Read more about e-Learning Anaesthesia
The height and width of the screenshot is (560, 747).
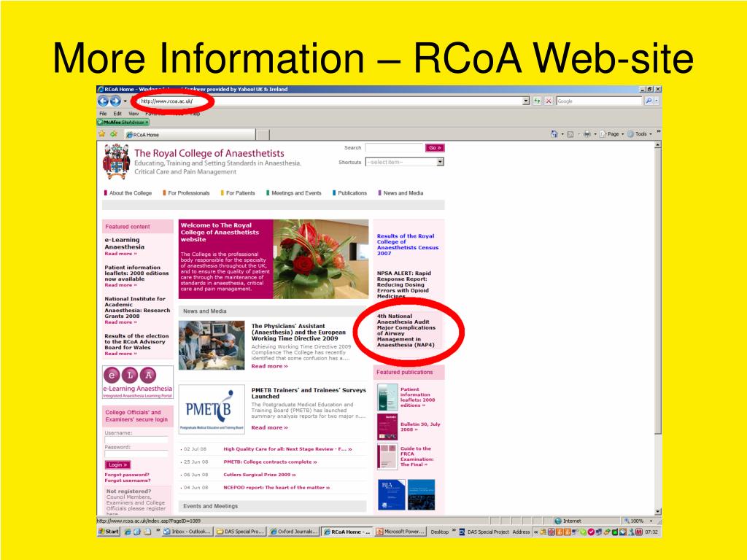point(120,254)
